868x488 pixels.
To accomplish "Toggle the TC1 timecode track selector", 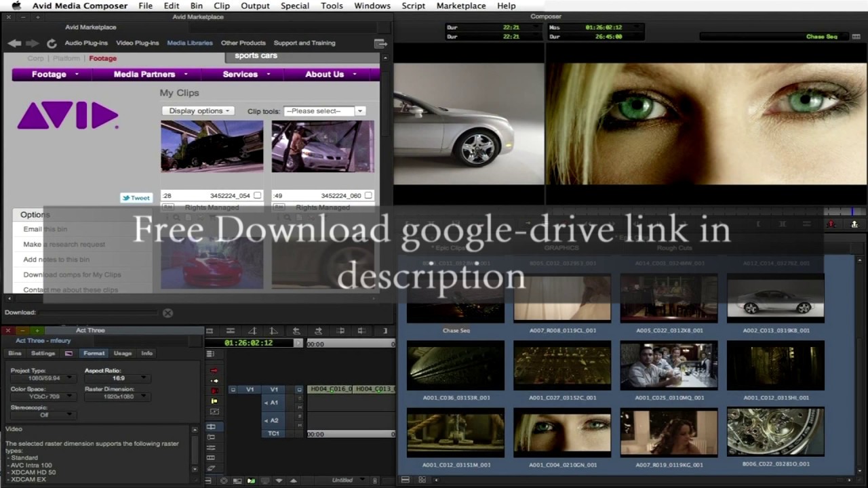I will coord(274,433).
